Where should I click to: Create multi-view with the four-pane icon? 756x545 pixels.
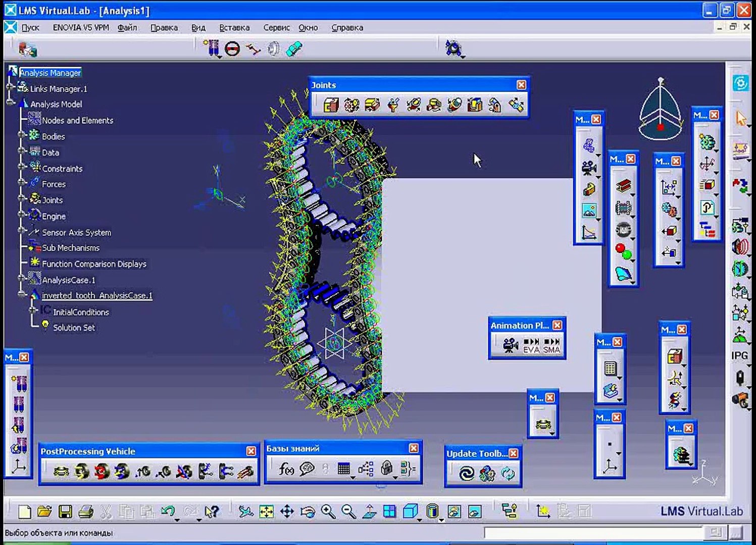click(389, 512)
